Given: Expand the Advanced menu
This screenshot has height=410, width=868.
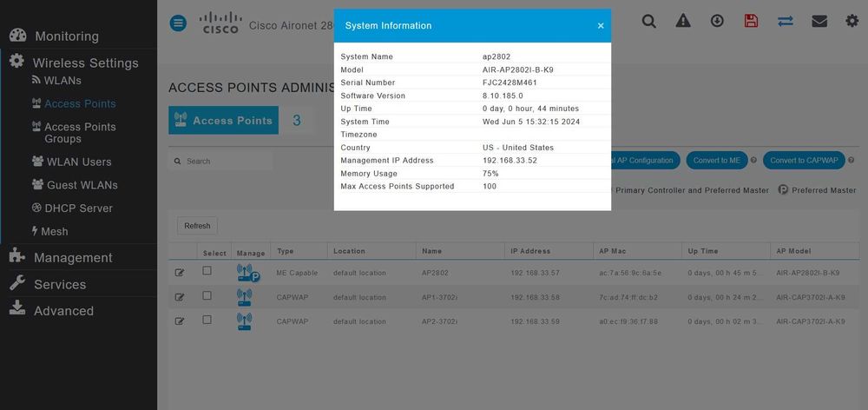Looking at the screenshot, I should tap(63, 311).
